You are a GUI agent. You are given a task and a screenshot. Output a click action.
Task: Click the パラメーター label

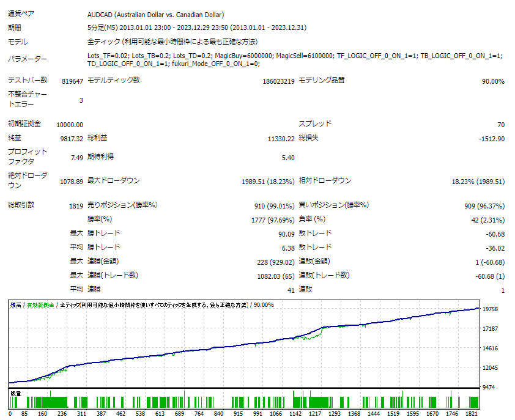(28, 59)
